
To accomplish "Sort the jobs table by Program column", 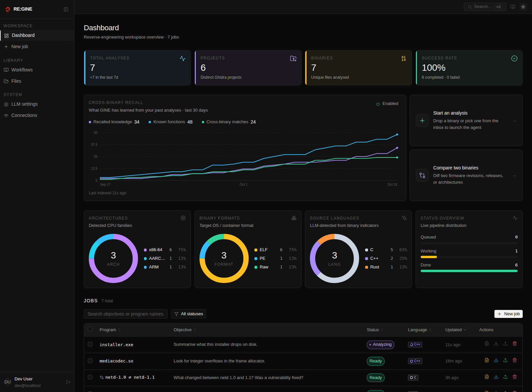I will [110, 330].
